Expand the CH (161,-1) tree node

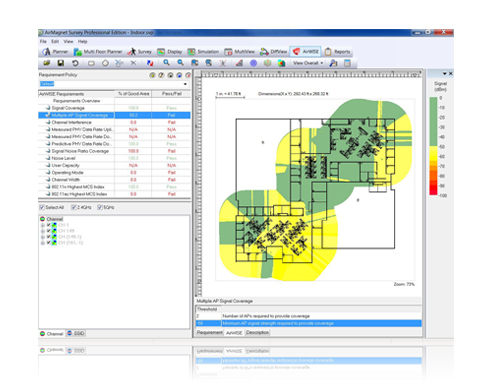point(43,243)
